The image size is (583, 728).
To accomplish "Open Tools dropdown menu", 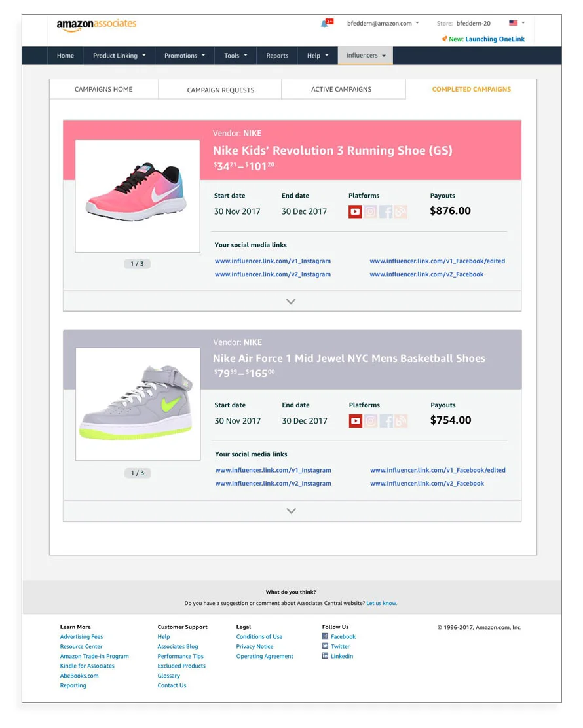I will 236,56.
